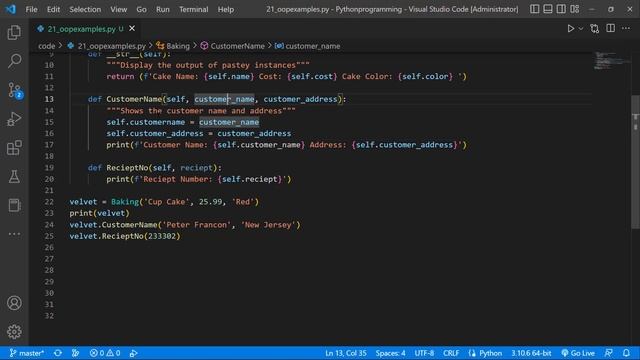The width and height of the screenshot is (640, 360).
Task: Synchronize changes in status bar
Action: (x=58, y=353)
